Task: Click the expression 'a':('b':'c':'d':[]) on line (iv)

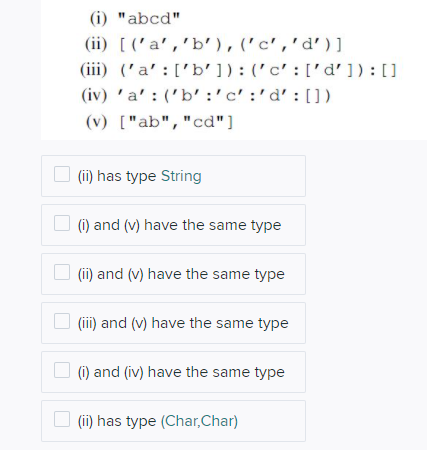Action: click(223, 96)
